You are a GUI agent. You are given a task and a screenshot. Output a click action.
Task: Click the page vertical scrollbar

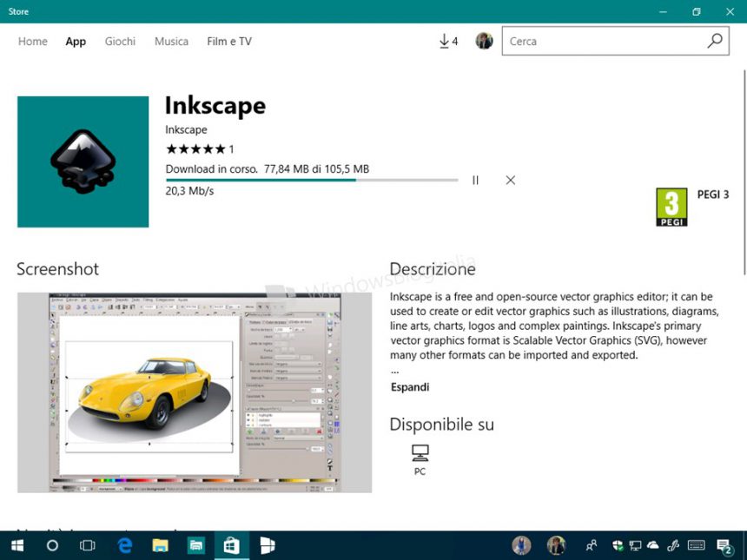[x=744, y=171]
